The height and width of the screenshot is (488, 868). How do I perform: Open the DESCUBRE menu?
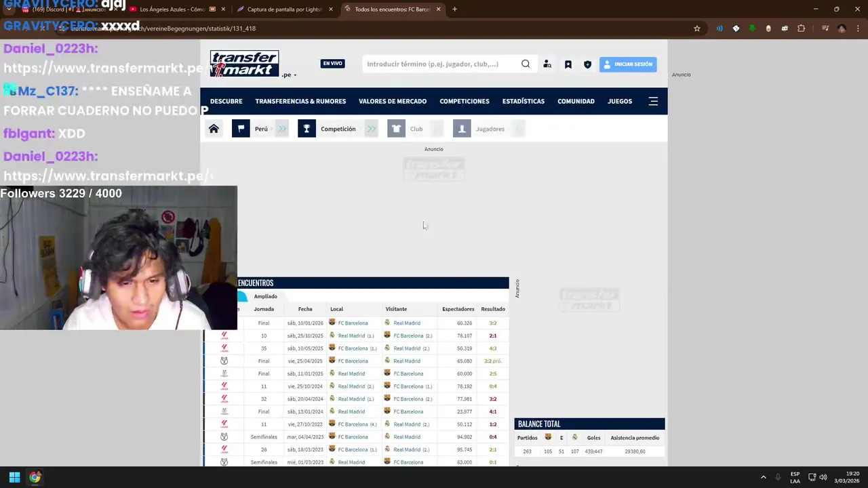226,102
